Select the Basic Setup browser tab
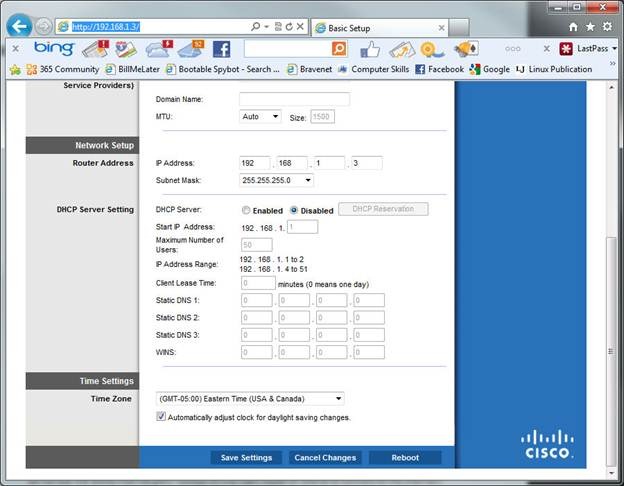Screen dimensions: 624x486 (379, 28)
